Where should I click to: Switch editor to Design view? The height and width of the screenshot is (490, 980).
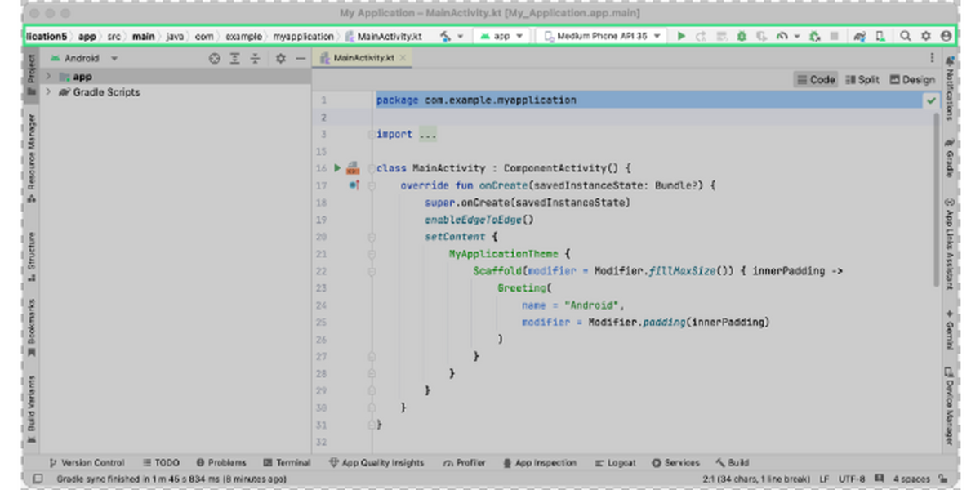(x=912, y=79)
